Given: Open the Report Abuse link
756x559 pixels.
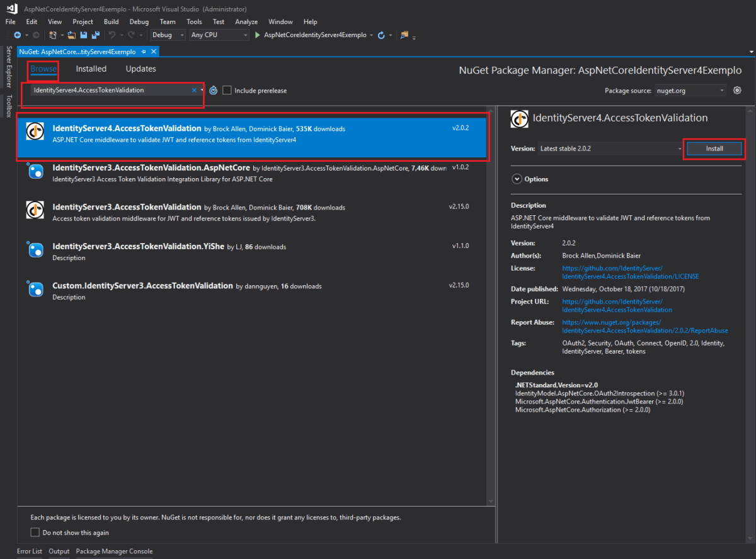Looking at the screenshot, I should (x=645, y=327).
